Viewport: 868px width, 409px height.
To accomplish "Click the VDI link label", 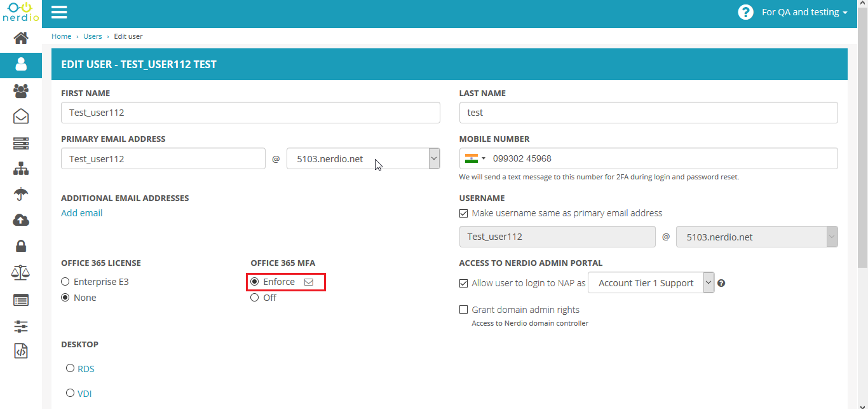I will (85, 394).
